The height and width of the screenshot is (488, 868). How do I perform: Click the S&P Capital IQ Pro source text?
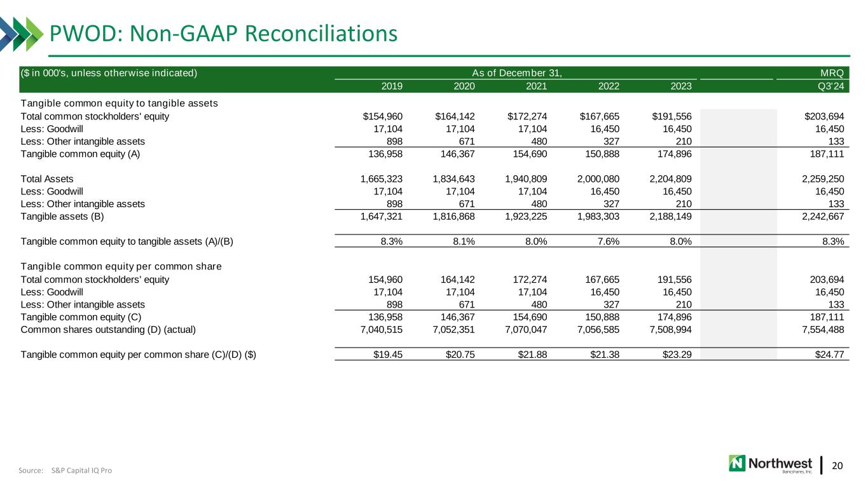[85, 470]
